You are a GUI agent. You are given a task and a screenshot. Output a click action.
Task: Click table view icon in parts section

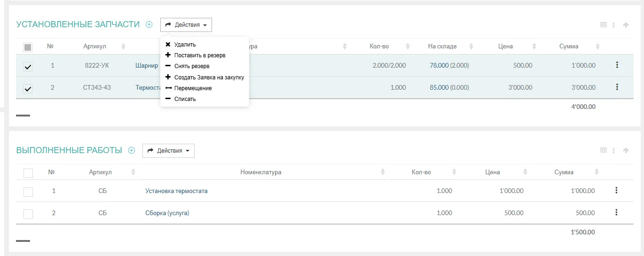(604, 25)
